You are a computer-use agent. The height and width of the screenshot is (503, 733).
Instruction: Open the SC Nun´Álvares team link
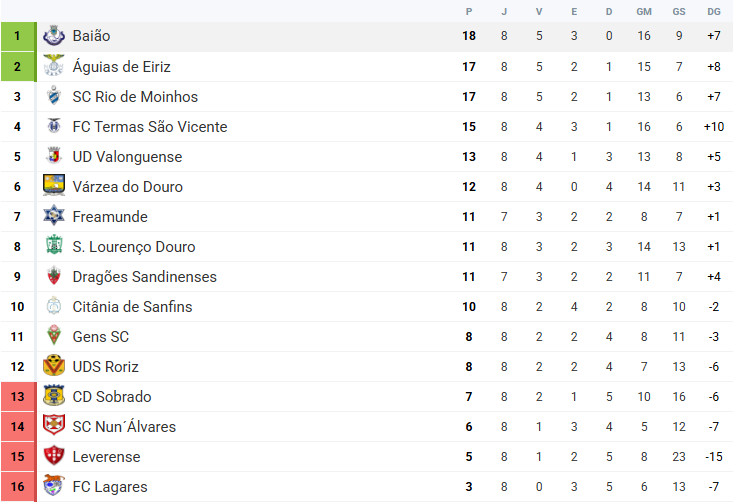click(124, 427)
